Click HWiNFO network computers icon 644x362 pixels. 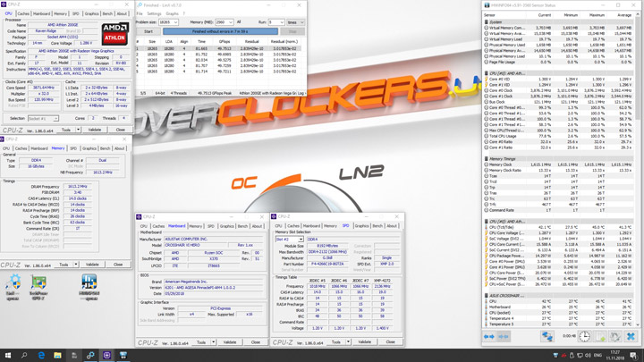coord(547,336)
